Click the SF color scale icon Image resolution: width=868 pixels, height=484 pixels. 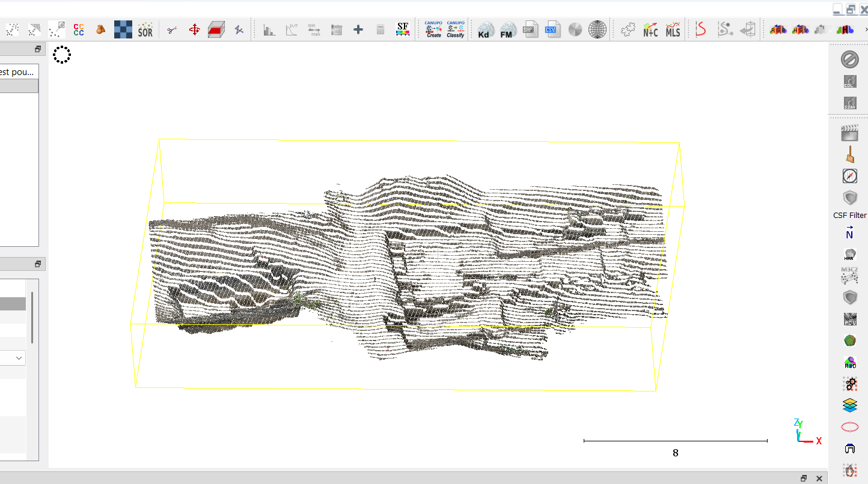coord(403,29)
